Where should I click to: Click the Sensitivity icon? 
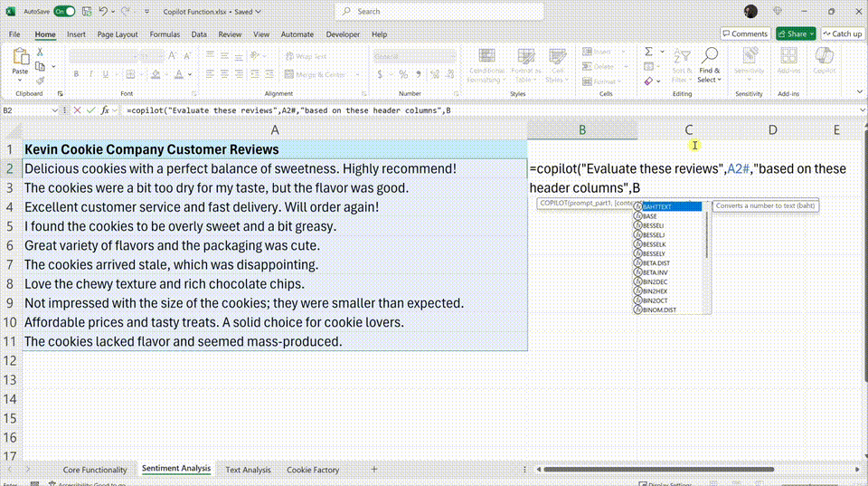pyautogui.click(x=750, y=56)
